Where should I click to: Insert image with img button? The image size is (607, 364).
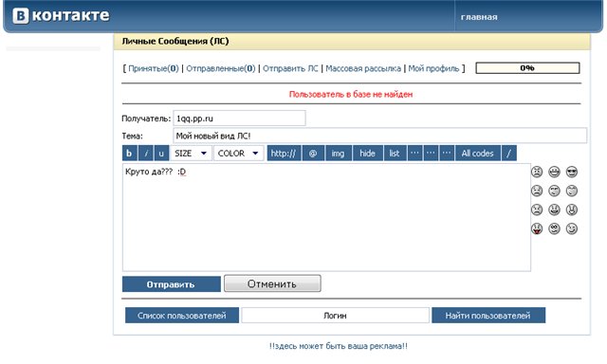click(x=339, y=154)
